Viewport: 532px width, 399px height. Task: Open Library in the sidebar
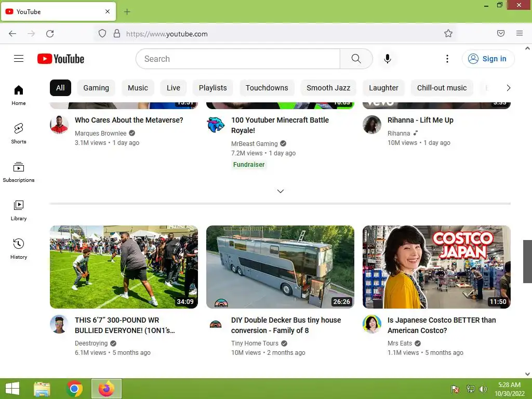pyautogui.click(x=19, y=211)
